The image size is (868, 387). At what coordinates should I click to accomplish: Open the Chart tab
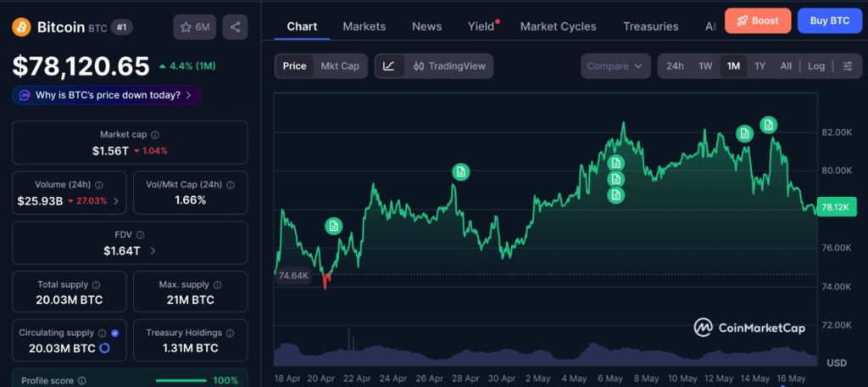[302, 26]
